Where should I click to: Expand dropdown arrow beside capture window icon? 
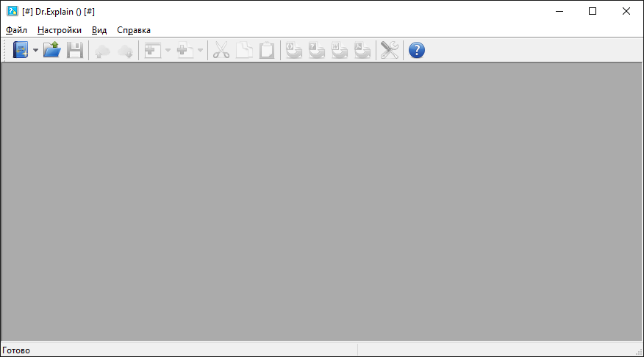[168, 51]
